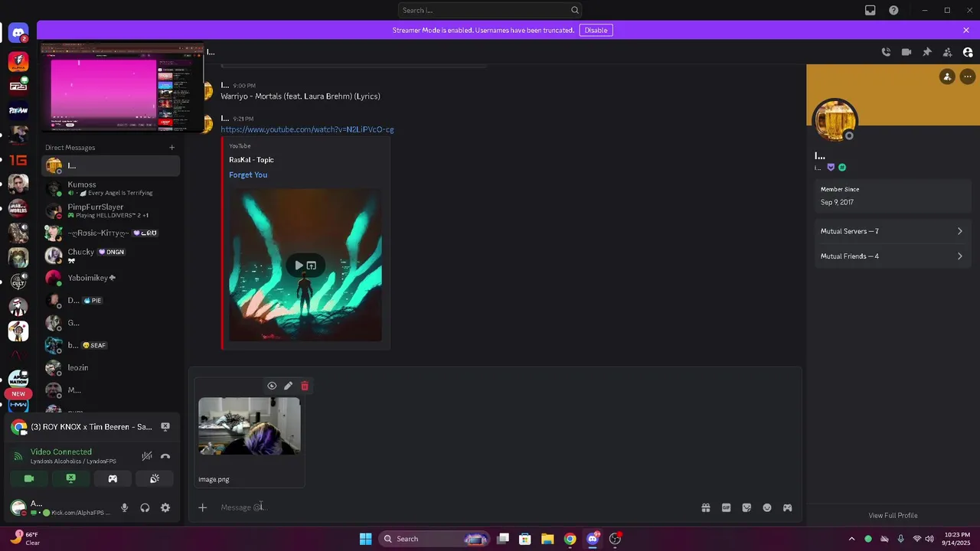Click the message text input
Screen dimensions: 980x551
pos(456,507)
